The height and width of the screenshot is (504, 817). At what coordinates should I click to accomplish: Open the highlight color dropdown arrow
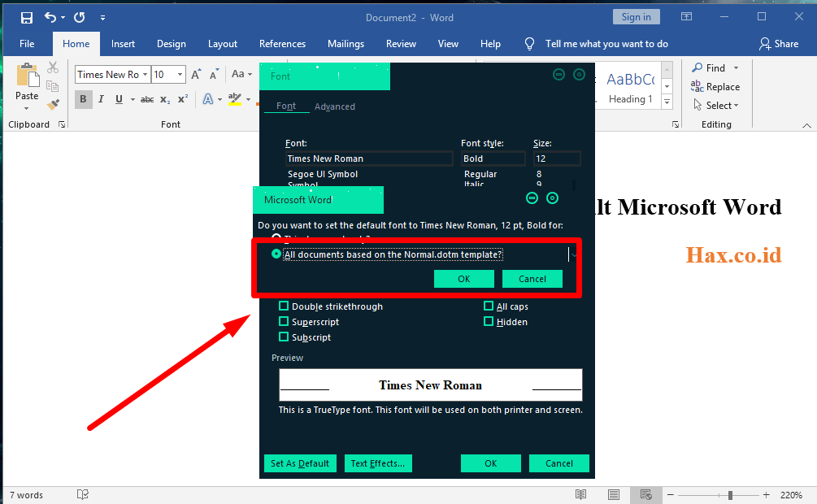tap(249, 99)
